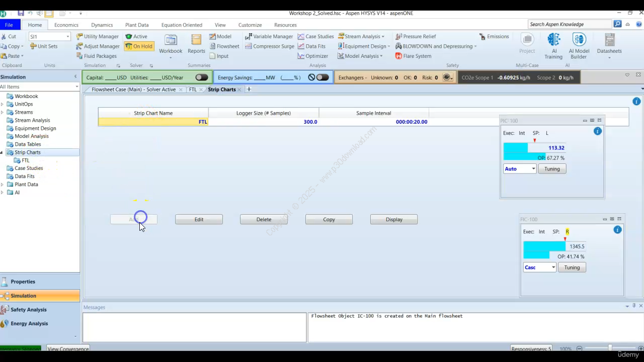This screenshot has width=644, height=362.
Task: Click the Copy strip chart button
Action: [329, 219]
